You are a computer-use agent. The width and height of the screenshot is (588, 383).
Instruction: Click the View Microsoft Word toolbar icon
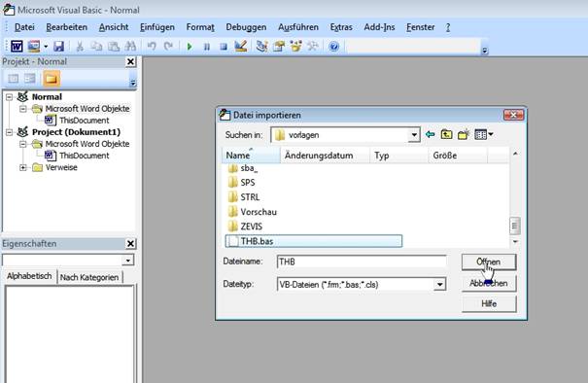click(17, 46)
